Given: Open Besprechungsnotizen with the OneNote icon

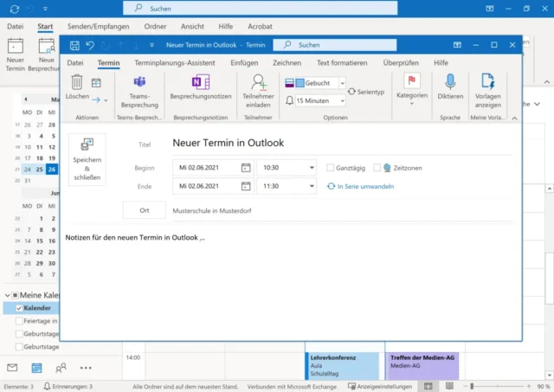Looking at the screenshot, I should (200, 82).
